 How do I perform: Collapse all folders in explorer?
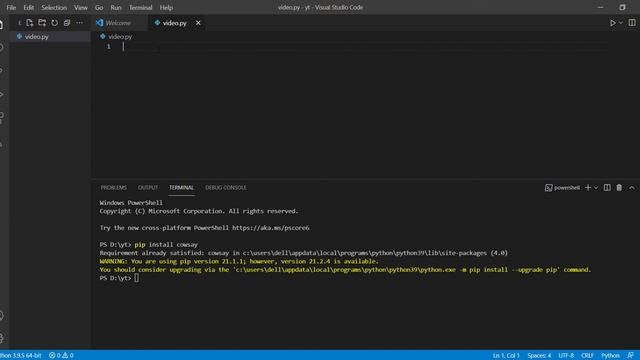click(x=67, y=23)
